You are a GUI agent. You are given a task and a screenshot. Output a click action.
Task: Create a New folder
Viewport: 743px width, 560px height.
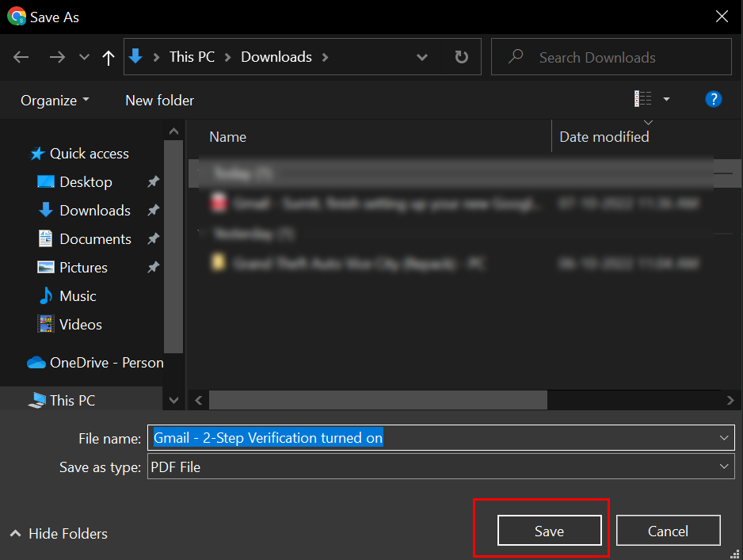[160, 101]
